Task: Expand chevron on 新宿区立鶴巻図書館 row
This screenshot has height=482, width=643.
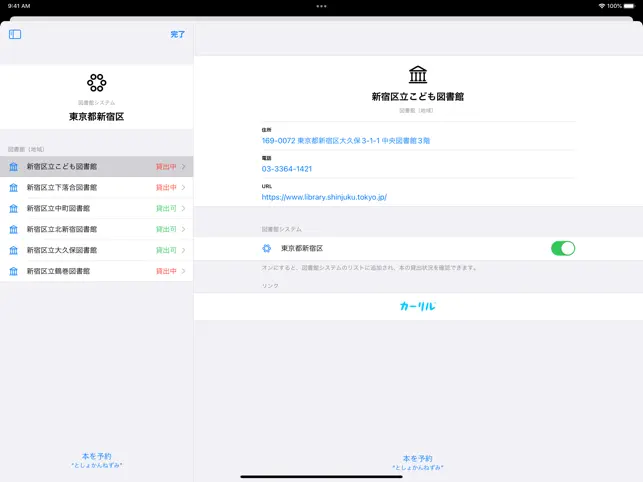Action: point(183,271)
